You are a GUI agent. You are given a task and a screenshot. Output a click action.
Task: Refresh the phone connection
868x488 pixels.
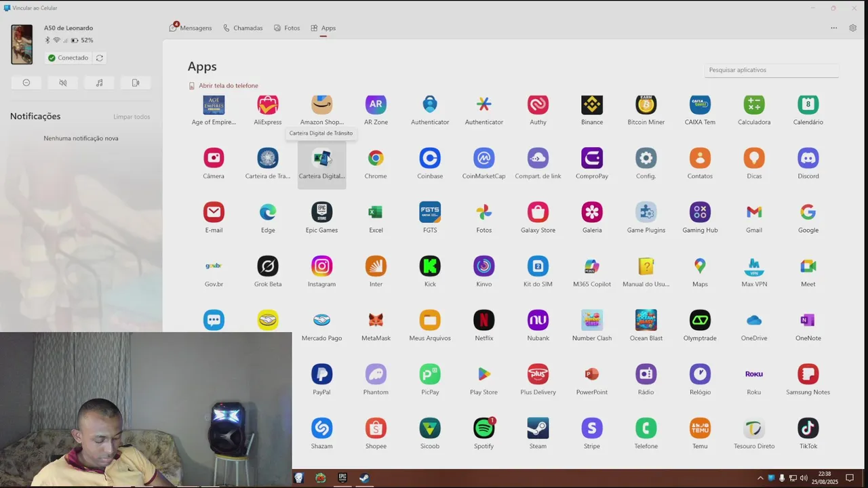[100, 58]
